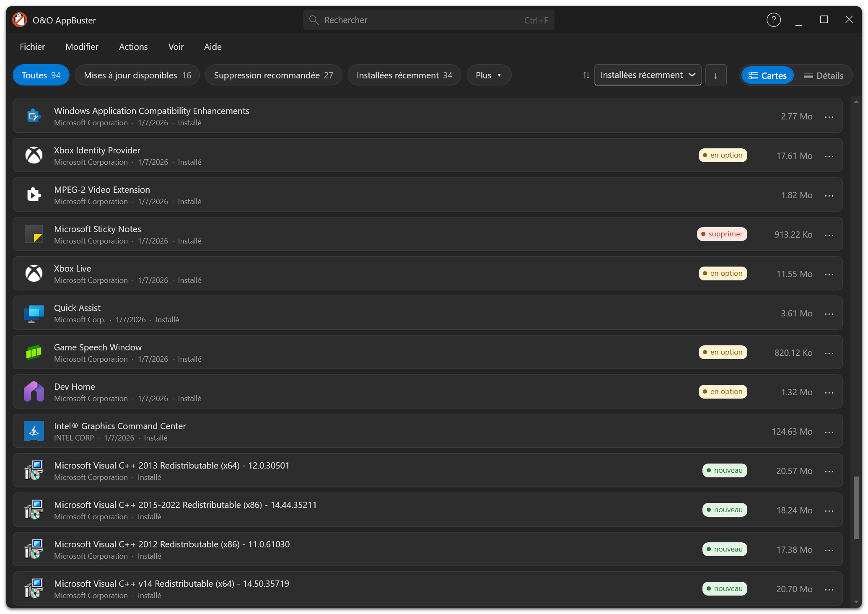Screen dimensions: 868x614
Task: Open more options for Xbox Live
Action: click(x=829, y=274)
